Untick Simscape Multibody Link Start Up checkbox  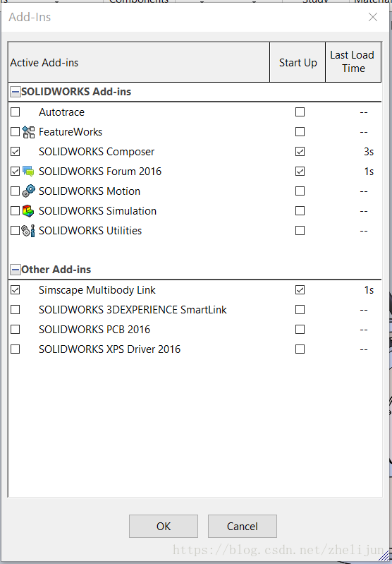(300, 289)
